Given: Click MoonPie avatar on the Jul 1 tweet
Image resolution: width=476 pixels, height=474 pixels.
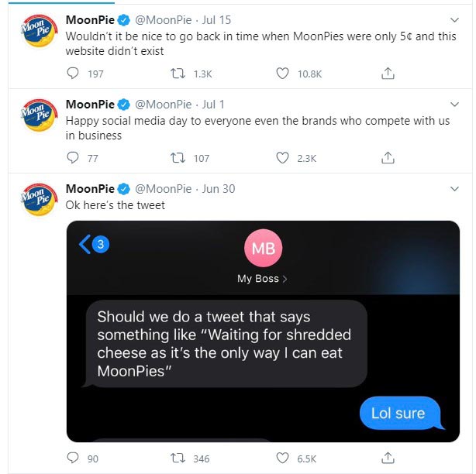Looking at the screenshot, I should (x=39, y=115).
